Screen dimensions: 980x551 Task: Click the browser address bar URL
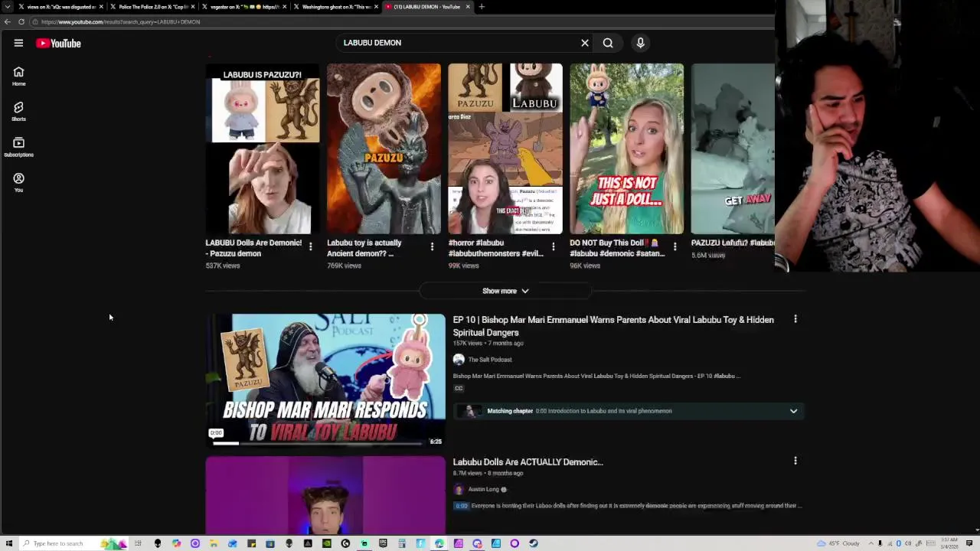click(121, 21)
